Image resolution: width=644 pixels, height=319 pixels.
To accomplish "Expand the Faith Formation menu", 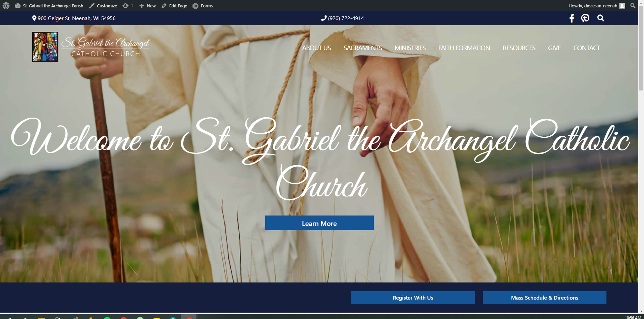I will (464, 48).
